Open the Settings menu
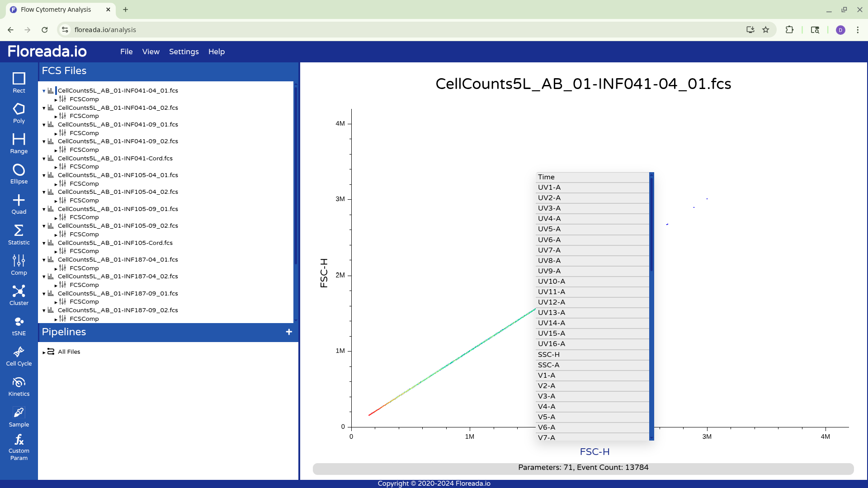 pyautogui.click(x=184, y=52)
